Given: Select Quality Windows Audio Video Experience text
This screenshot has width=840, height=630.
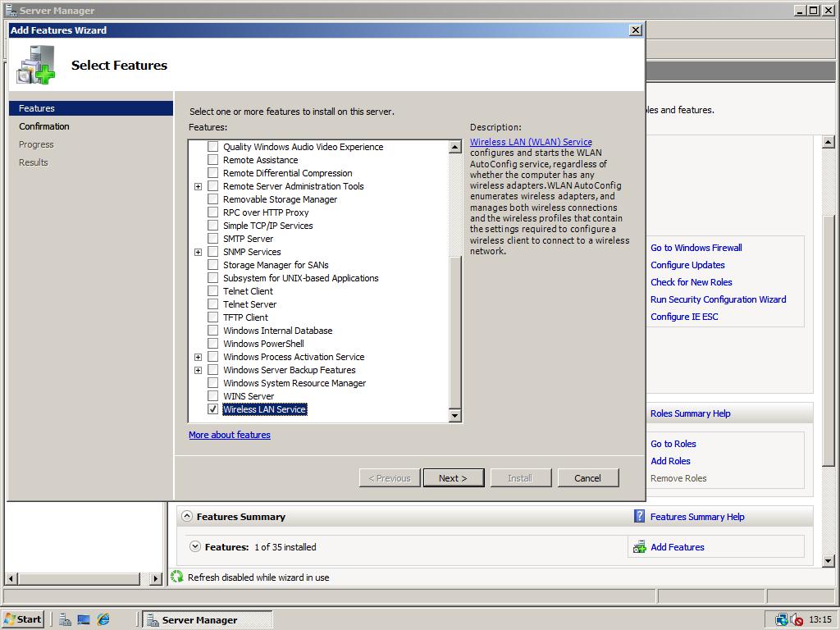Looking at the screenshot, I should (x=304, y=147).
